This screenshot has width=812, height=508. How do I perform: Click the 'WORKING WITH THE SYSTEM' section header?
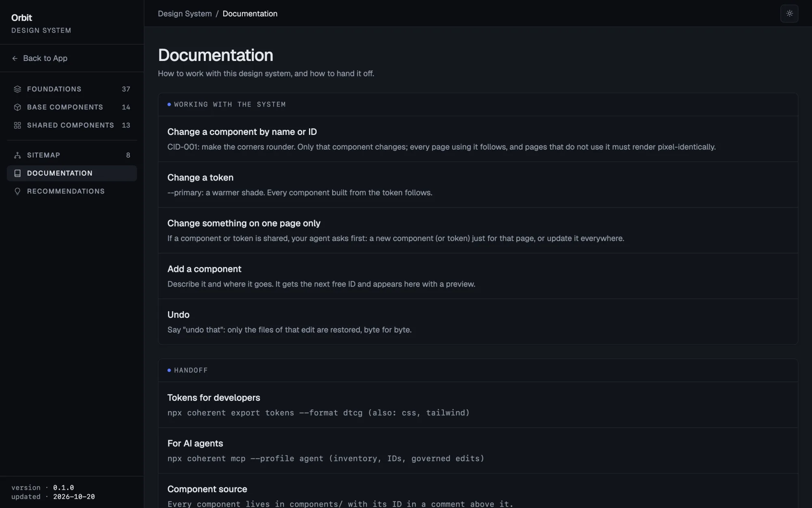[230, 104]
